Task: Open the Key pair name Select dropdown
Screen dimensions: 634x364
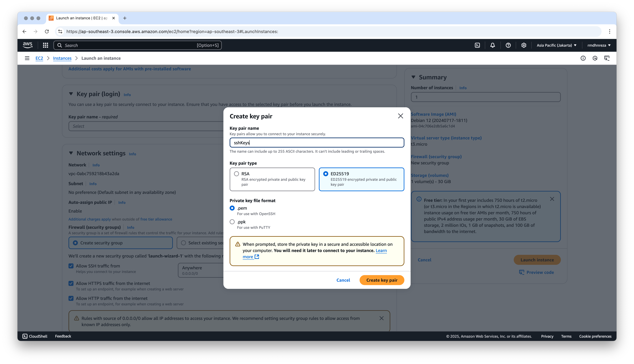Action: point(146,126)
